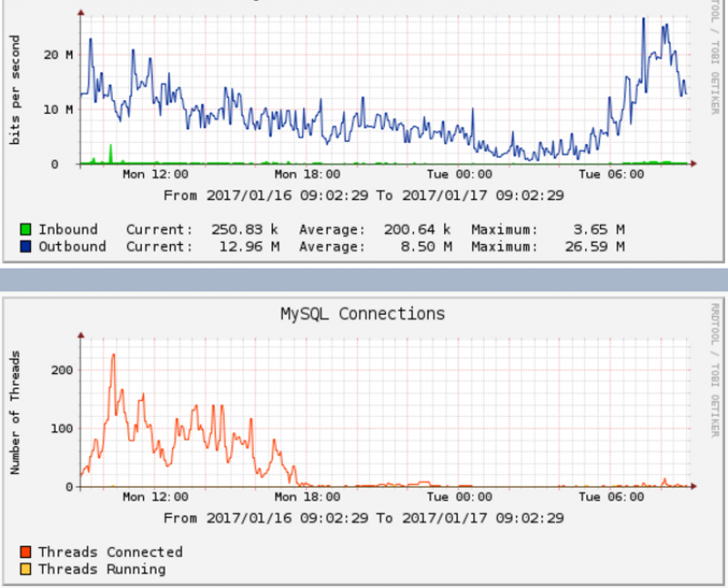Click the Outbound average value "8.50 M"

point(426,246)
